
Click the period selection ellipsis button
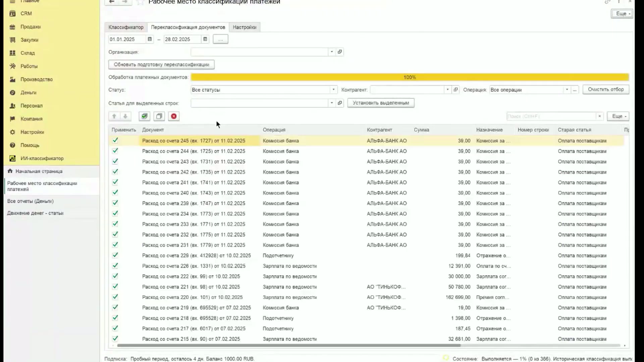pyautogui.click(x=220, y=39)
